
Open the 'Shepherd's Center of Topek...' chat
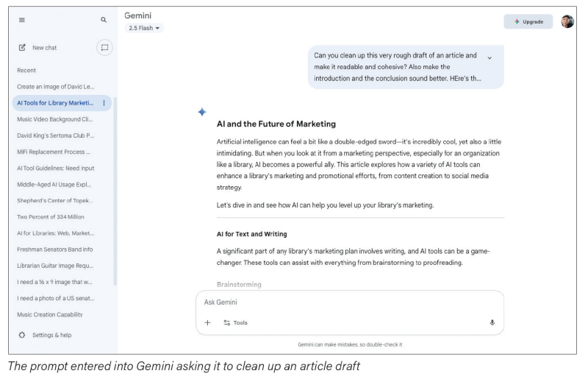(x=54, y=201)
